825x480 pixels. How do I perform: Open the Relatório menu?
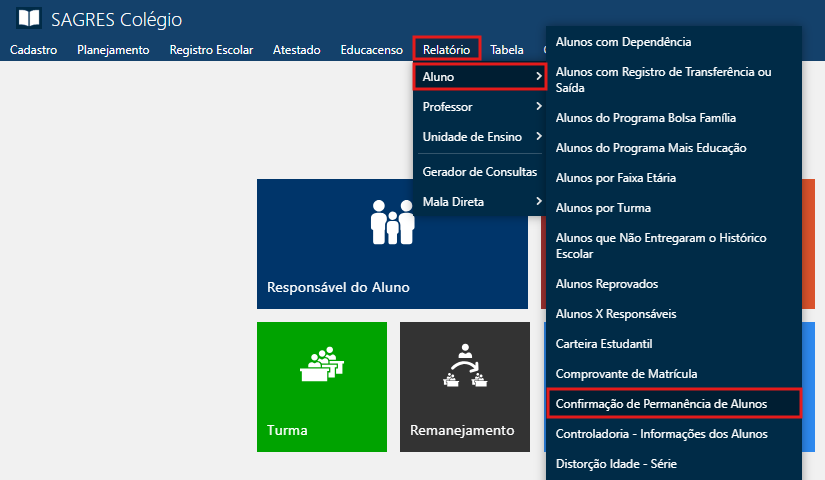click(x=446, y=49)
